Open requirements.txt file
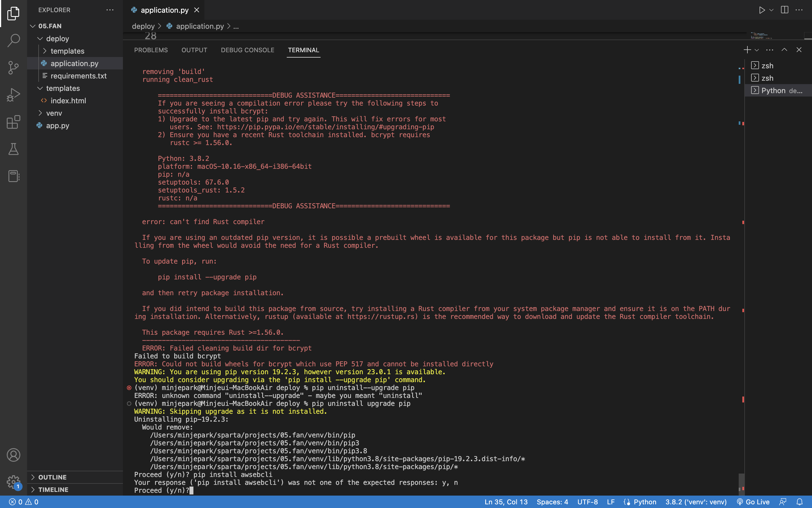812x508 pixels. click(75, 76)
